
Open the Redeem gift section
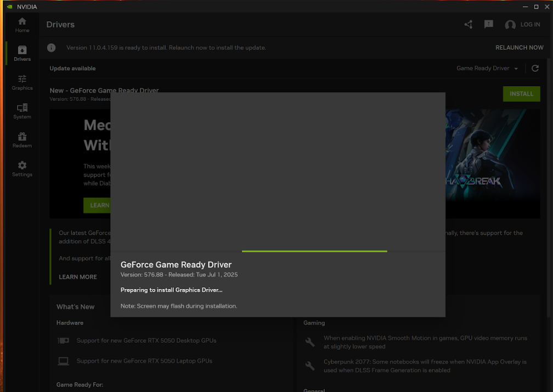tap(22, 140)
